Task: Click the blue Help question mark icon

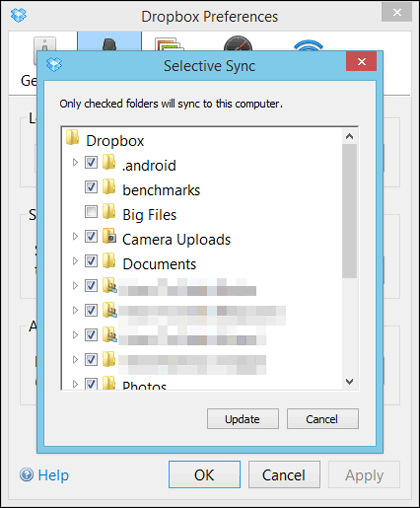Action: pyautogui.click(x=27, y=475)
